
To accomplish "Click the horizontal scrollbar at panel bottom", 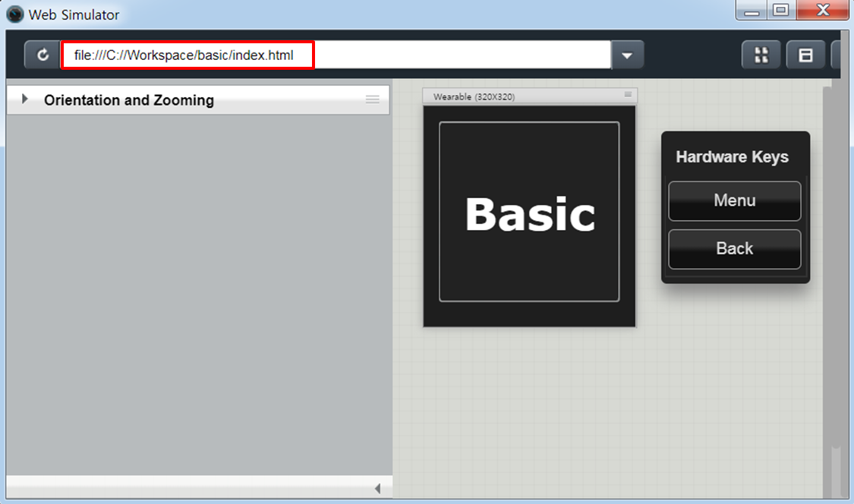I will 190,488.
